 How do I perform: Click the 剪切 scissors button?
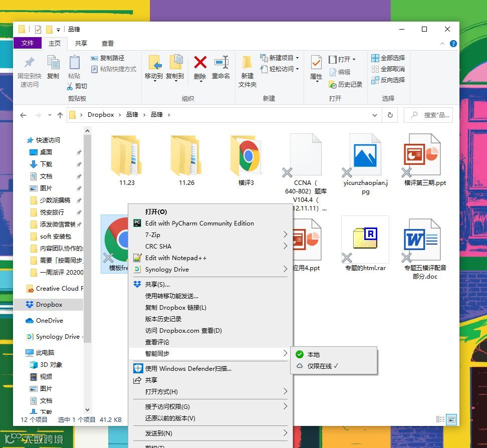click(77, 86)
